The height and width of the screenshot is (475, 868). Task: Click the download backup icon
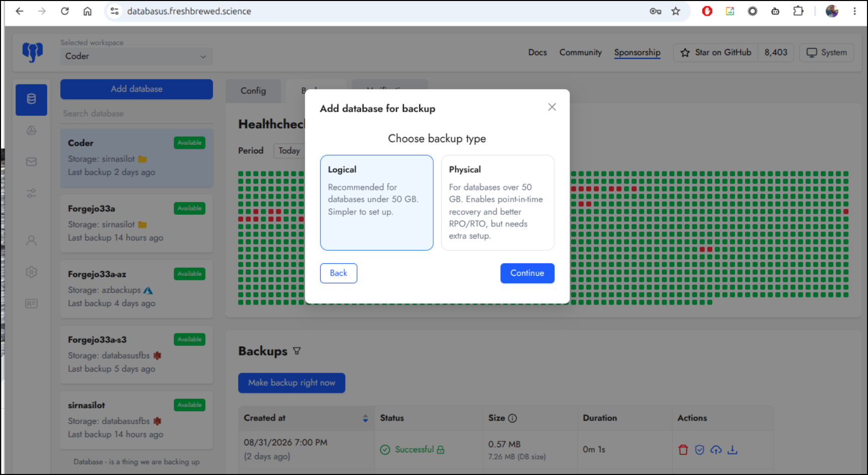[x=732, y=450]
